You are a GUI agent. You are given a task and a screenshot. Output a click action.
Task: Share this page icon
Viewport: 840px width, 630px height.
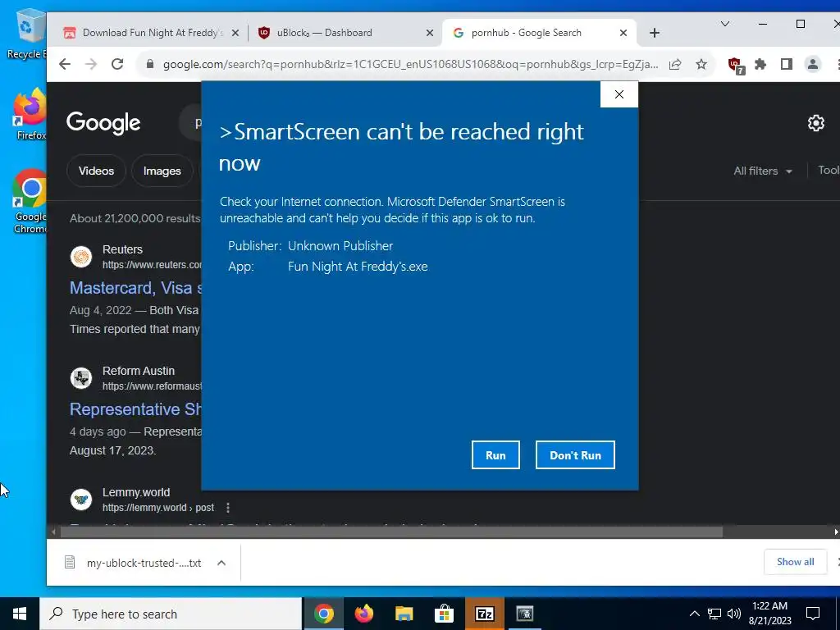coord(675,64)
